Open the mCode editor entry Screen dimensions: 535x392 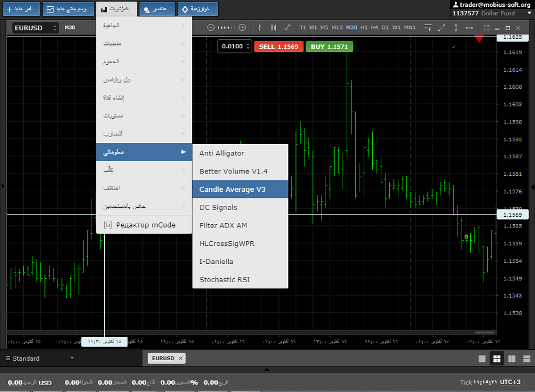click(144, 225)
